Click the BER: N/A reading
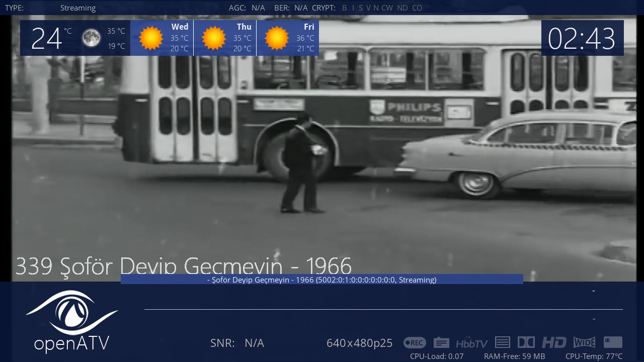The image size is (644, 362). click(291, 8)
